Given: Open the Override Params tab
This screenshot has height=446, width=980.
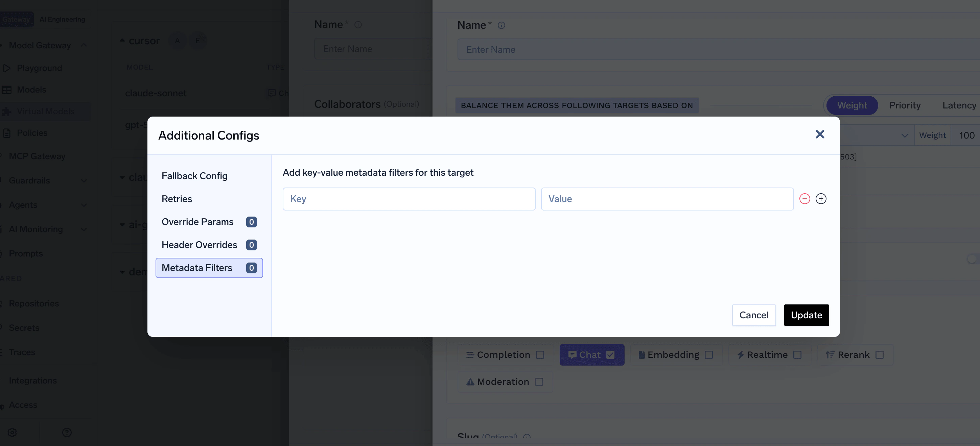Looking at the screenshot, I should (x=197, y=222).
